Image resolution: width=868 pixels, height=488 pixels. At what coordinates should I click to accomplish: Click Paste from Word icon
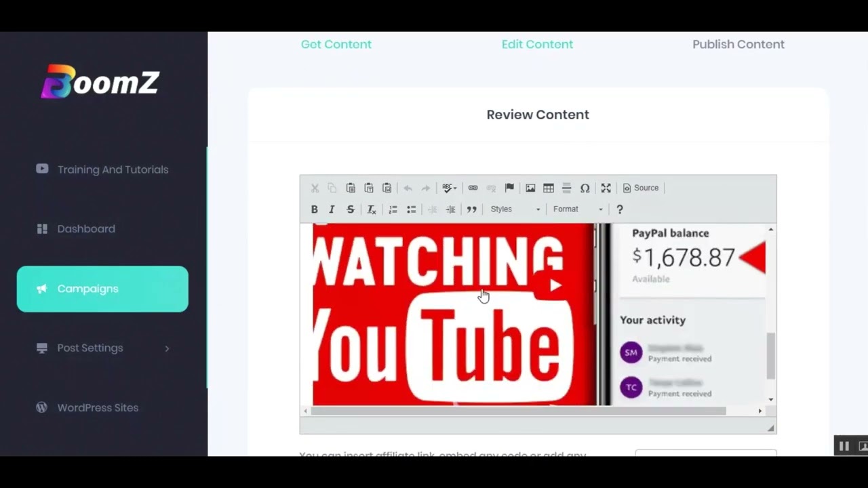pyautogui.click(x=387, y=188)
